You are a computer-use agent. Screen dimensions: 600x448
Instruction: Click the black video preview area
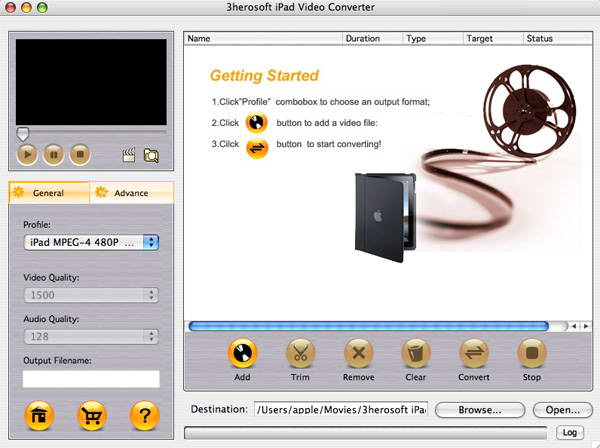[91, 82]
